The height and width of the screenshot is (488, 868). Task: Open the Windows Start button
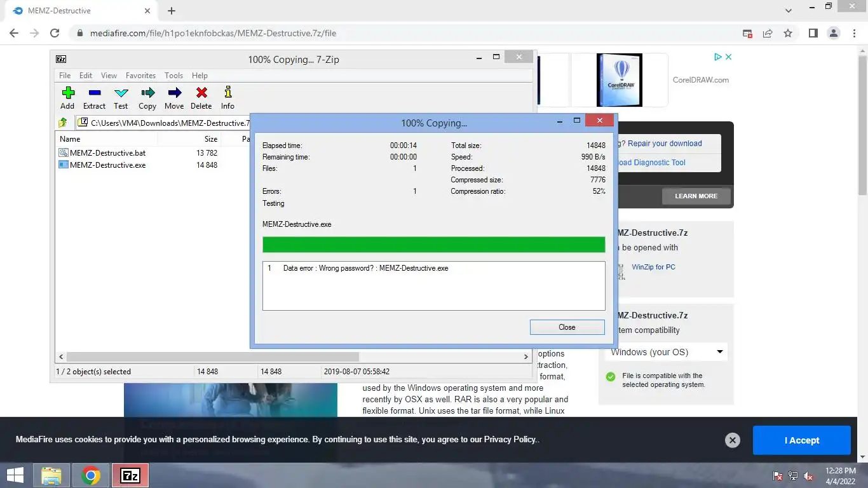point(15,475)
